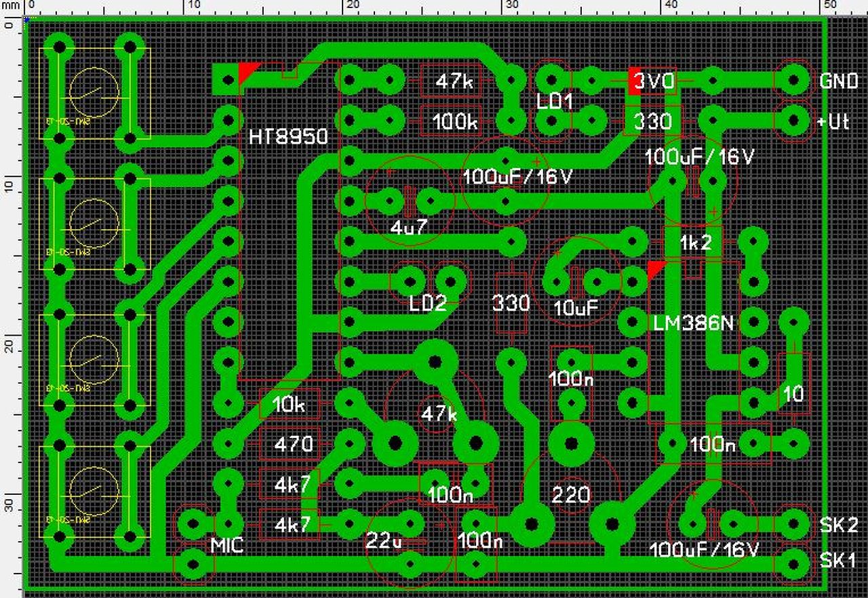Click the 50 mark on the horizontal ruler

tap(830, 5)
